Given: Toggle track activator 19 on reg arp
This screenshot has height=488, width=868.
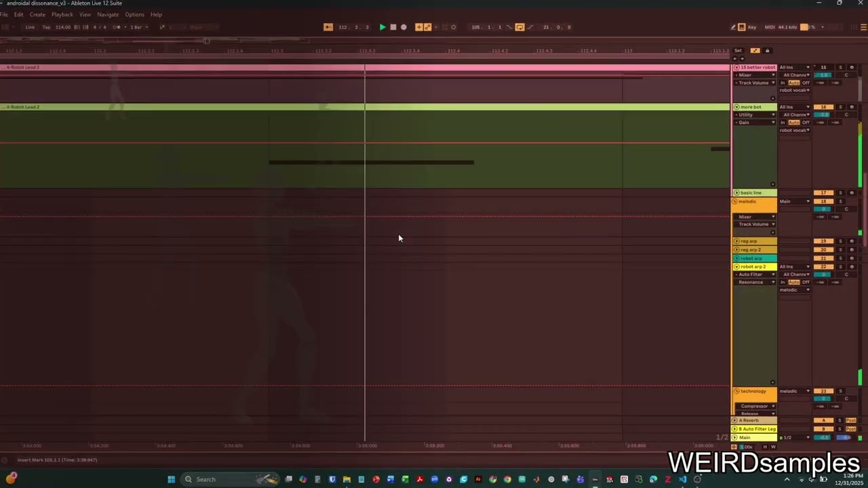Looking at the screenshot, I should pos(823,241).
